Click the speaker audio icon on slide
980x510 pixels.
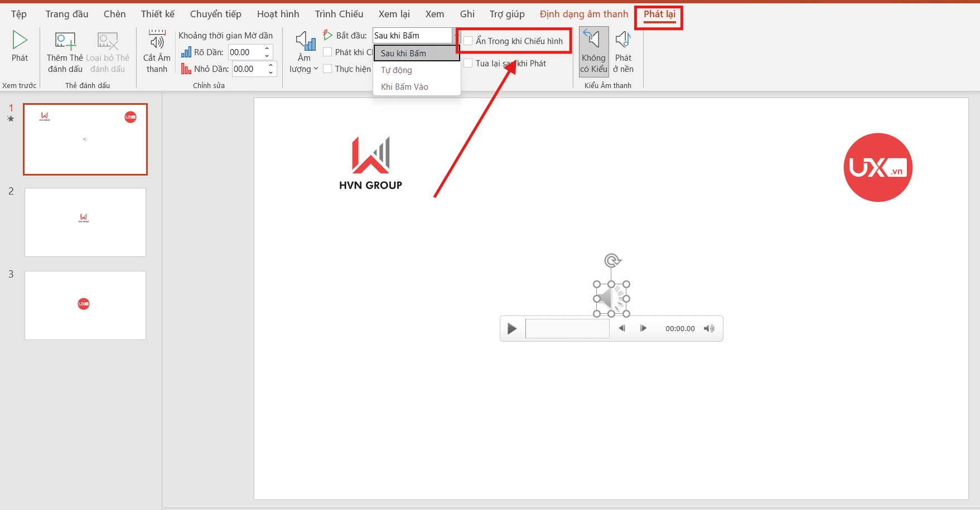point(611,299)
